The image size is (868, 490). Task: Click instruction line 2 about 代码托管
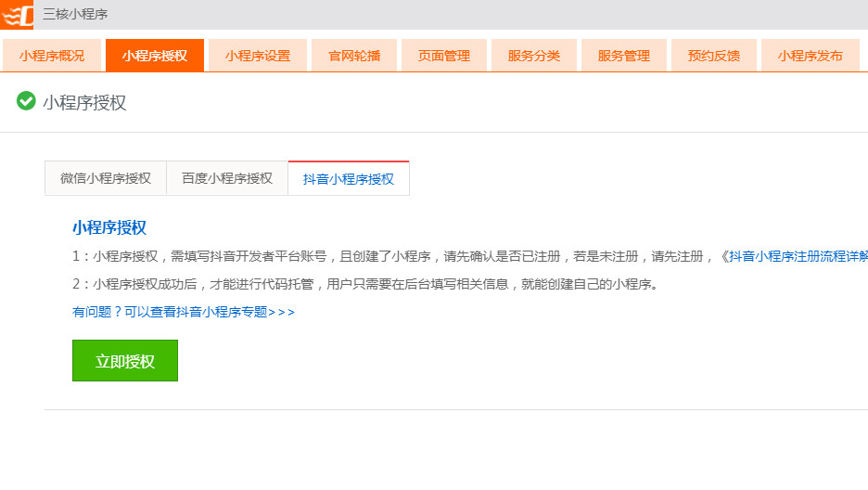pyautogui.click(x=365, y=284)
